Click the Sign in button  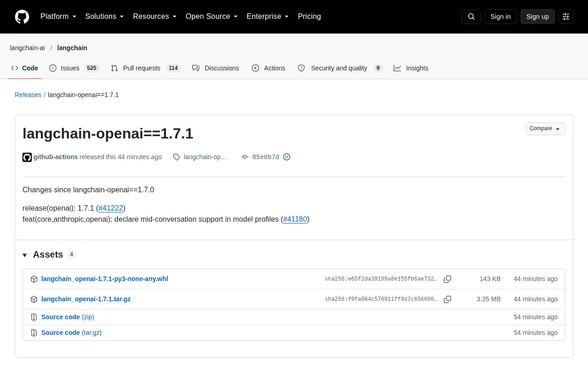pos(501,17)
